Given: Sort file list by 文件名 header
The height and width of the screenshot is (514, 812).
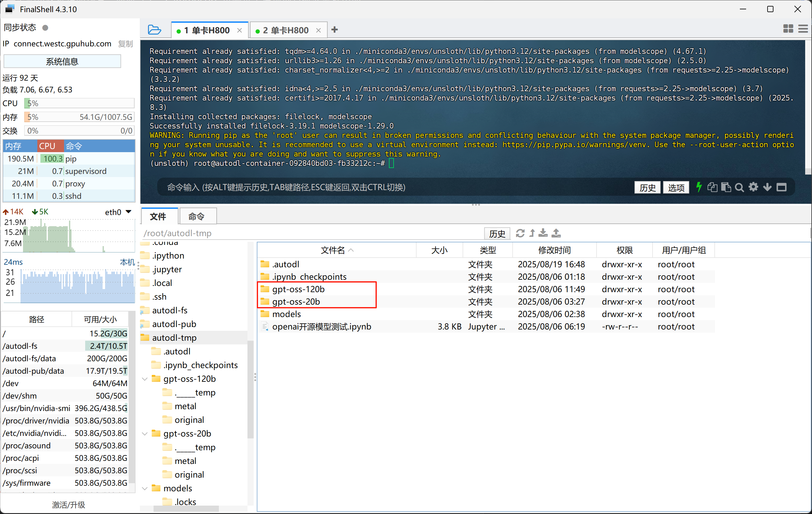Looking at the screenshot, I should [337, 250].
